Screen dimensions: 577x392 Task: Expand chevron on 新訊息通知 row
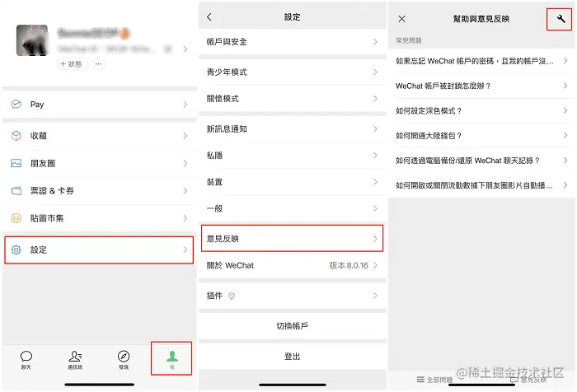click(x=375, y=129)
